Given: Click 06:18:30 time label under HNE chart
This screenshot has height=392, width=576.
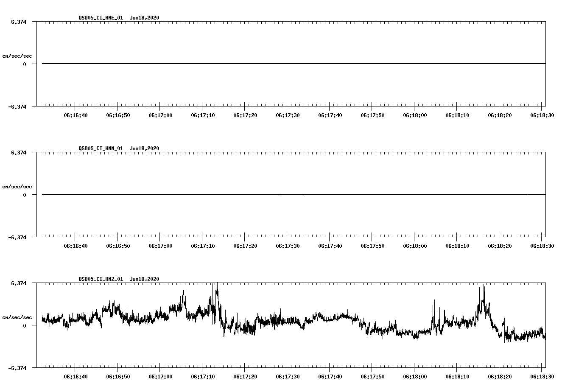Looking at the screenshot, I should pos(542,115).
